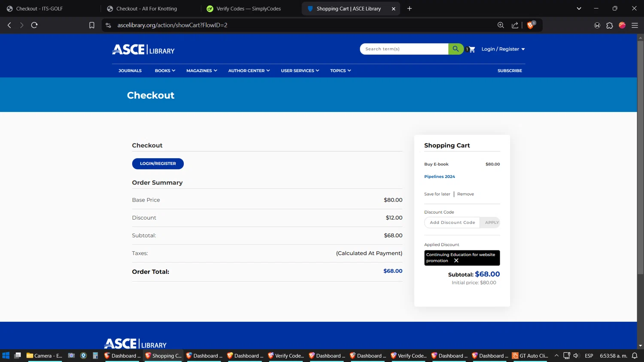Show hidden system tray icons

556,356
